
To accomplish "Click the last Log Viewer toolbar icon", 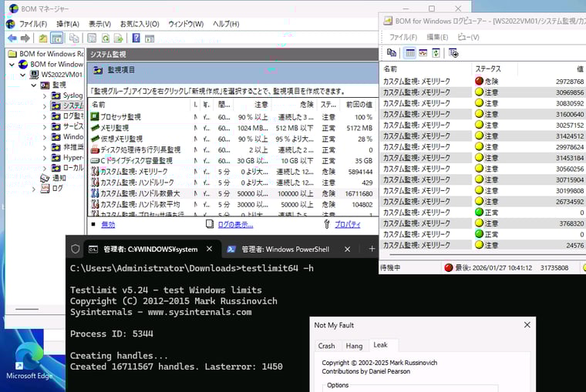I will click(x=453, y=53).
